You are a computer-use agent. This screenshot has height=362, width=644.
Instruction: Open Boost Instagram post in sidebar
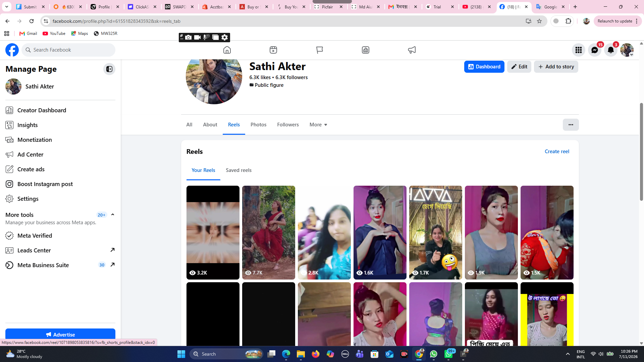60,184
